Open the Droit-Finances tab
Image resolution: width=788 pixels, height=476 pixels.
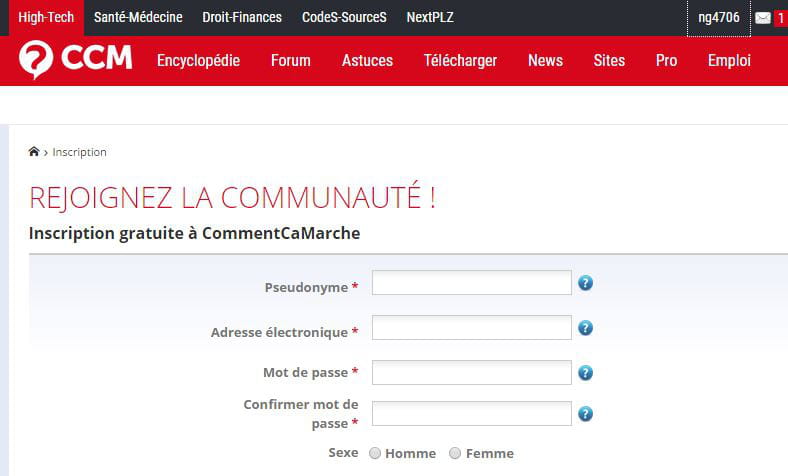242,18
